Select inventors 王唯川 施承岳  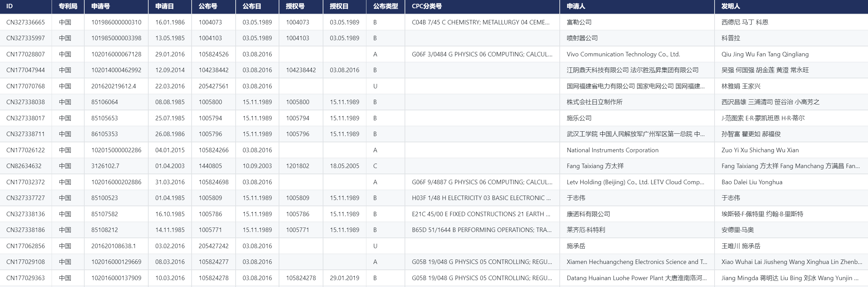[x=741, y=246]
